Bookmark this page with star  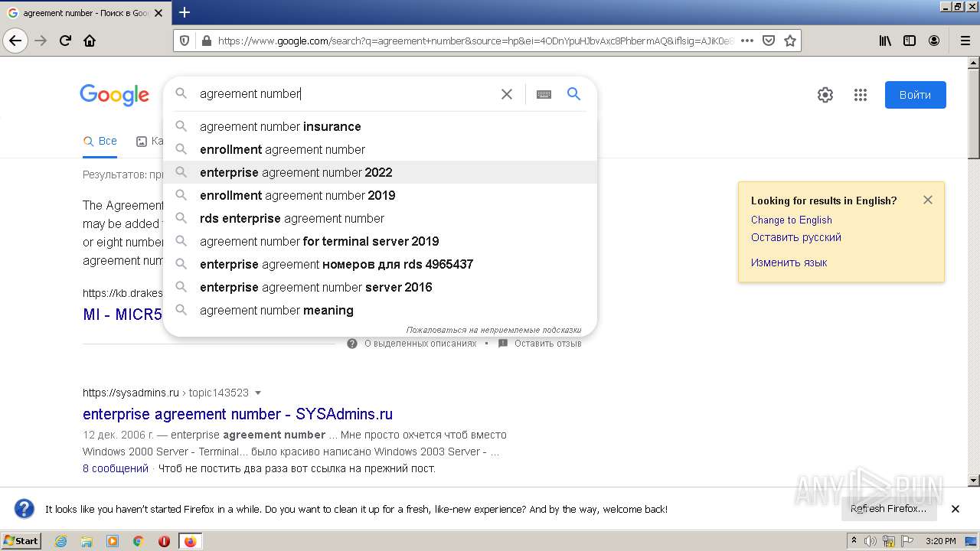(790, 41)
